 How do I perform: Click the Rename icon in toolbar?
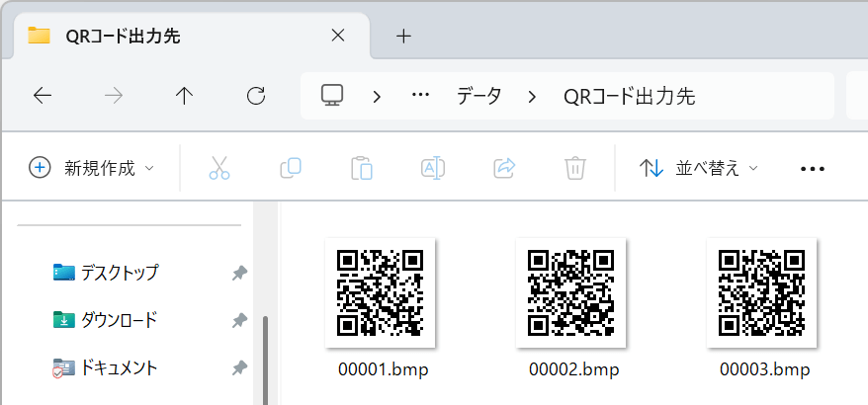coord(433,168)
